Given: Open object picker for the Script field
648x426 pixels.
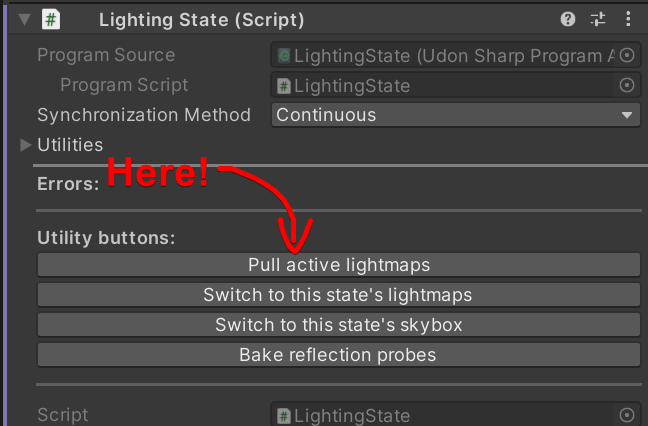Looking at the screenshot, I should 627,415.
